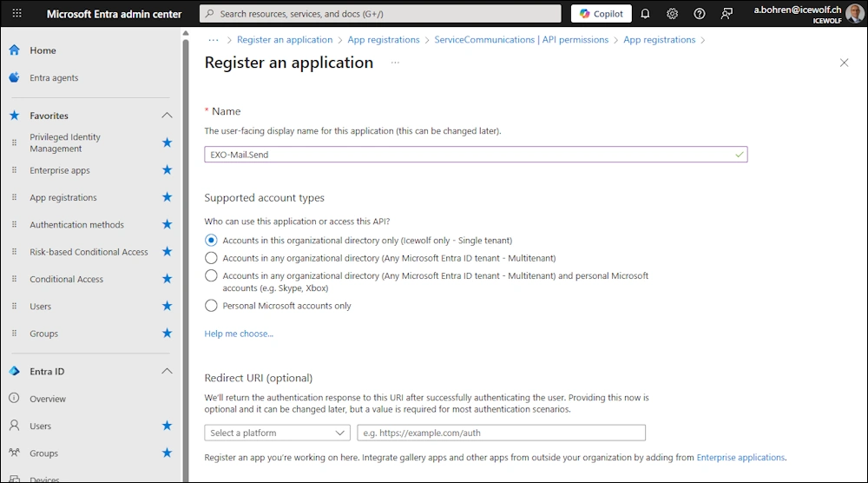Click the star next to Enterprise apps
The height and width of the screenshot is (483, 868).
point(167,170)
